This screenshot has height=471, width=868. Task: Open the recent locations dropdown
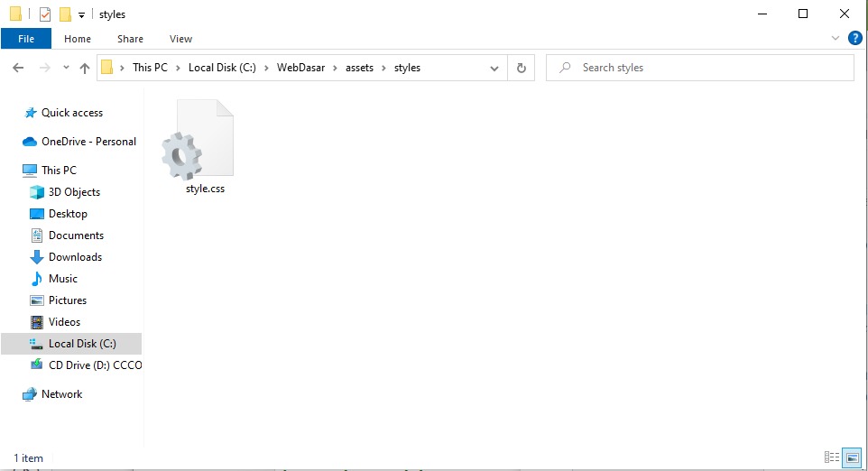[66, 68]
